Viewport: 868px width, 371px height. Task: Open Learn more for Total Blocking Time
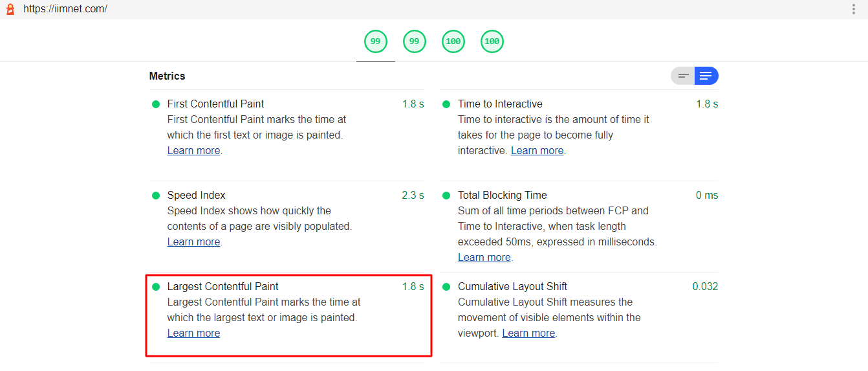point(484,258)
